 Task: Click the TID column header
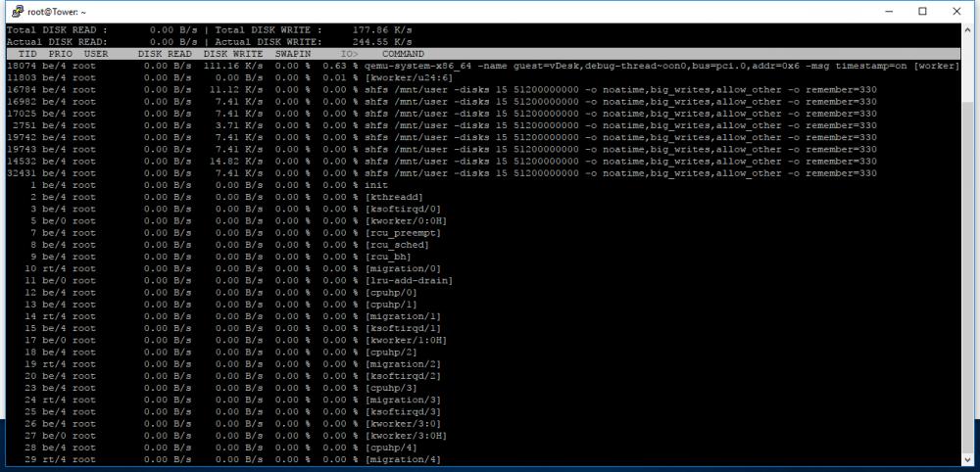click(x=28, y=54)
